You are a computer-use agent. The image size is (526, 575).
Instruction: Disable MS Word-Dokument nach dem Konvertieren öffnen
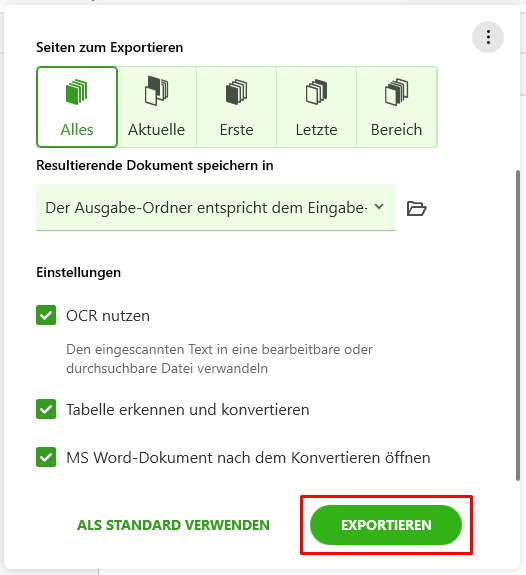point(46,457)
